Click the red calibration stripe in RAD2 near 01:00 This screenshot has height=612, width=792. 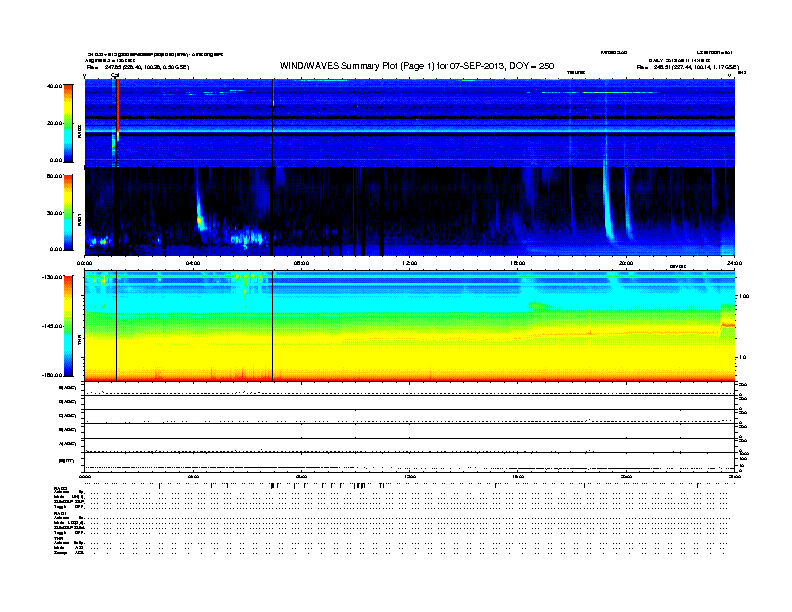click(117, 109)
